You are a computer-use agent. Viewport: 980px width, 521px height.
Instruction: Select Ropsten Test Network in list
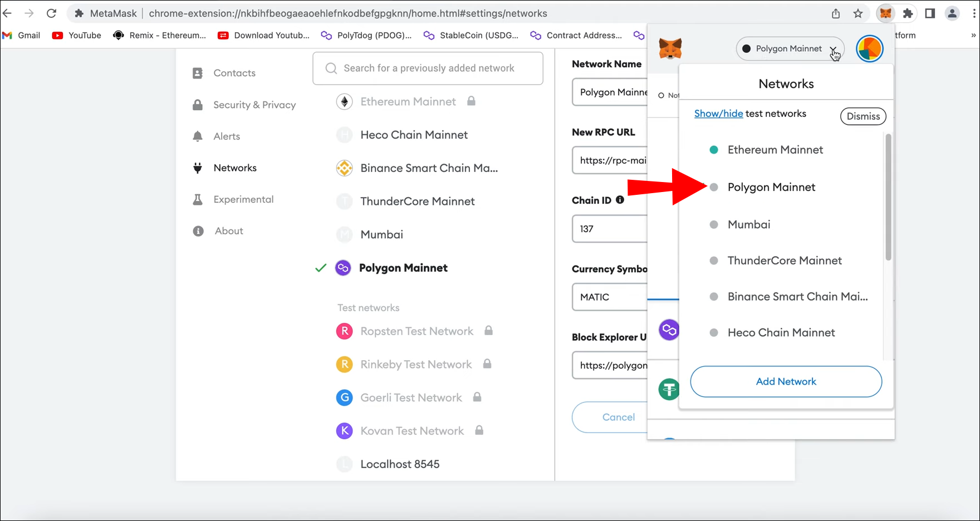point(415,331)
